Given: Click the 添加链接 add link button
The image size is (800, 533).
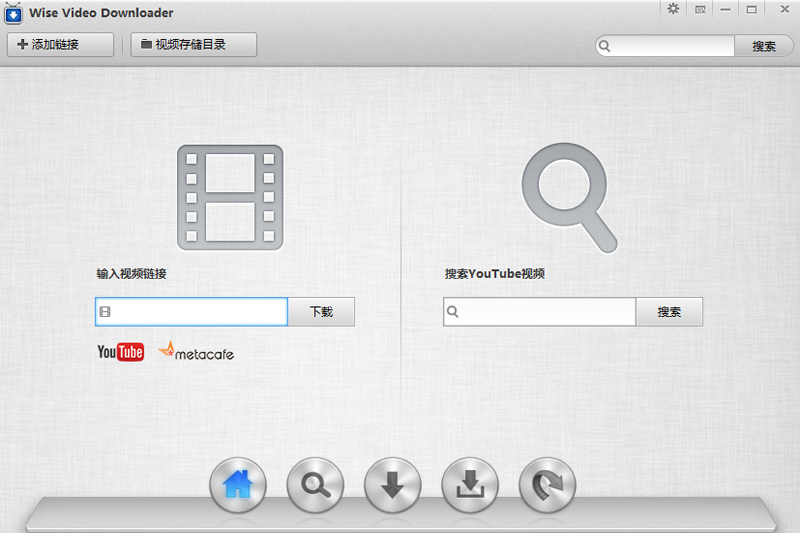Looking at the screenshot, I should click(60, 45).
